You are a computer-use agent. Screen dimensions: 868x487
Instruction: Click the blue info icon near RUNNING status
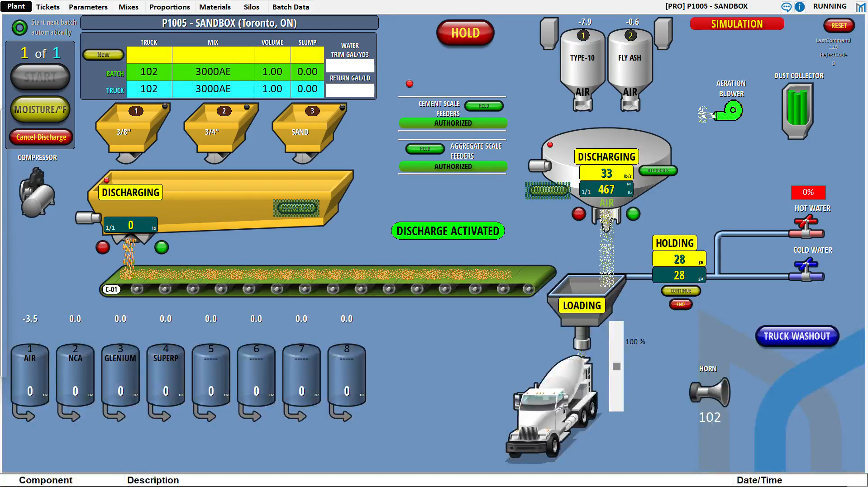click(x=800, y=7)
